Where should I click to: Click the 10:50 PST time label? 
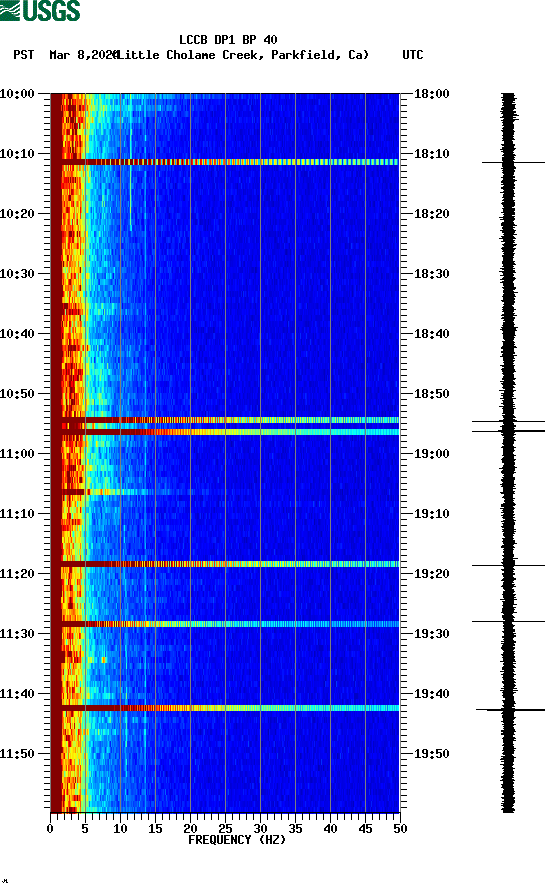18,394
